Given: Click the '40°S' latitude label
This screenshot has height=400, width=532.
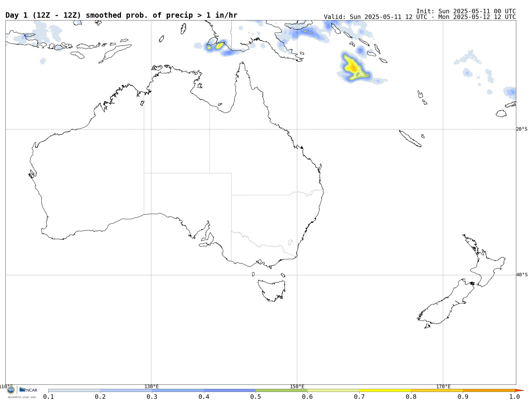Looking at the screenshot, I should point(522,275).
